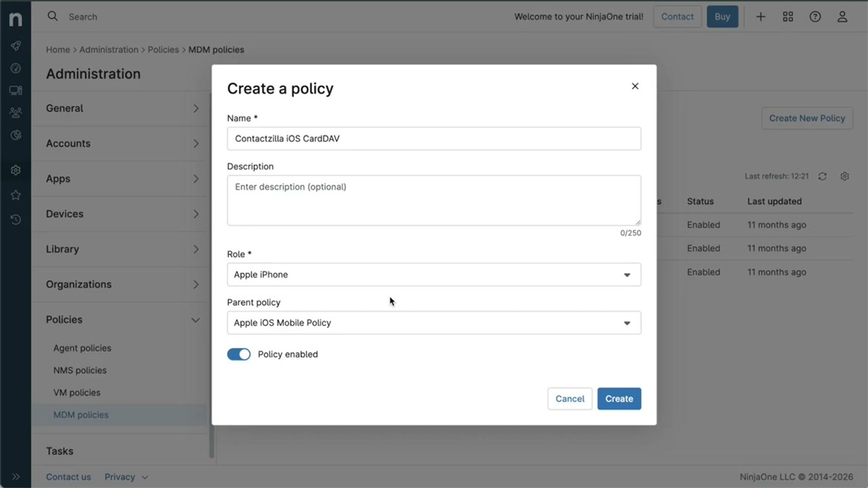
Task: Select NMS policies in sidebar
Action: coord(80,370)
